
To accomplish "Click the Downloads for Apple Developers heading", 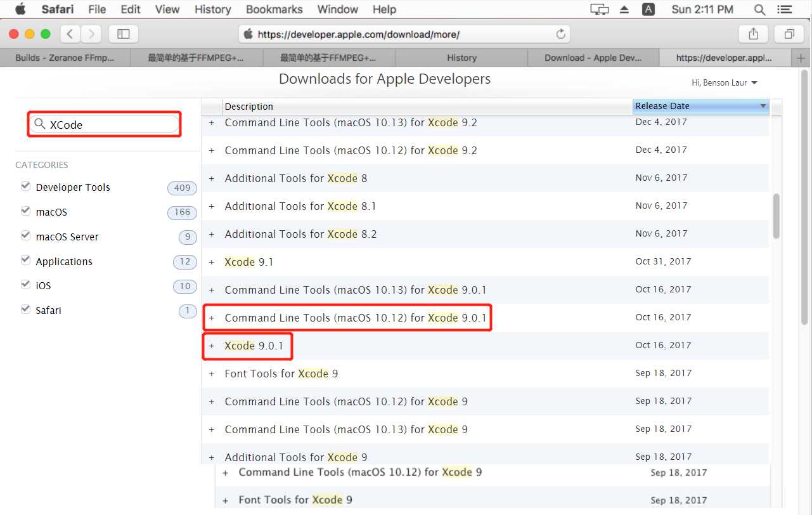I will [385, 79].
